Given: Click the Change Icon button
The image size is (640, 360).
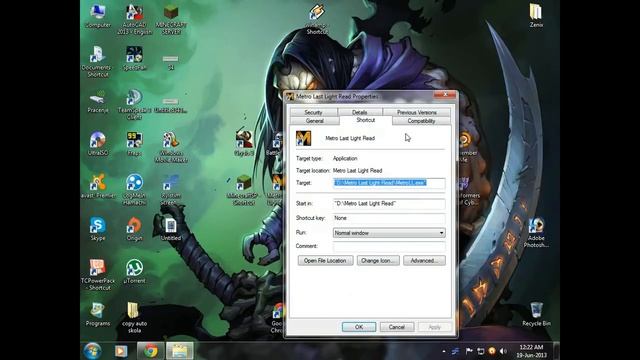Looking at the screenshot, I should pos(378,260).
